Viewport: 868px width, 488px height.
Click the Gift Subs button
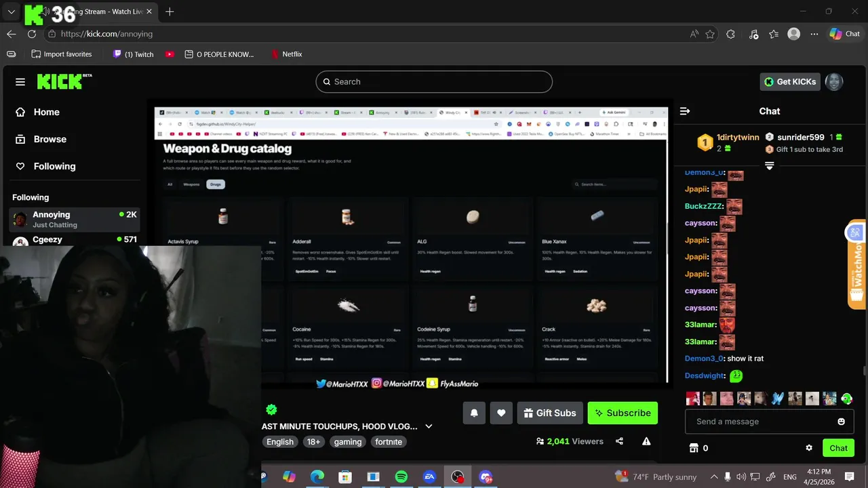[x=550, y=413]
